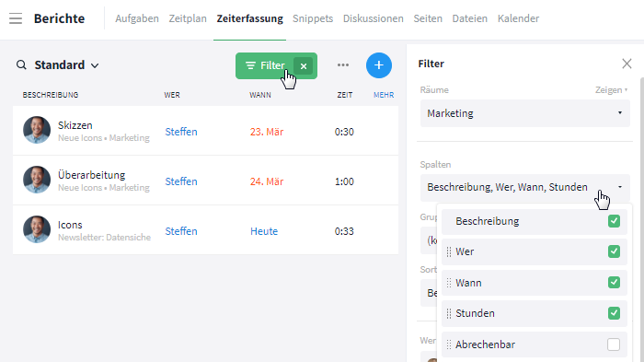644x362 pixels.
Task: Switch to the Zeitplan tab
Action: [188, 18]
